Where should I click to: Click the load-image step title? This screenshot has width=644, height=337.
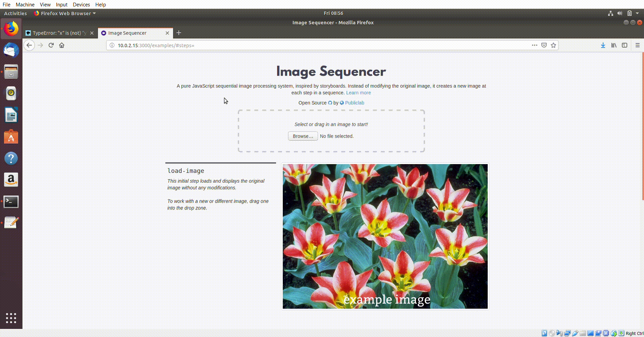(x=186, y=171)
